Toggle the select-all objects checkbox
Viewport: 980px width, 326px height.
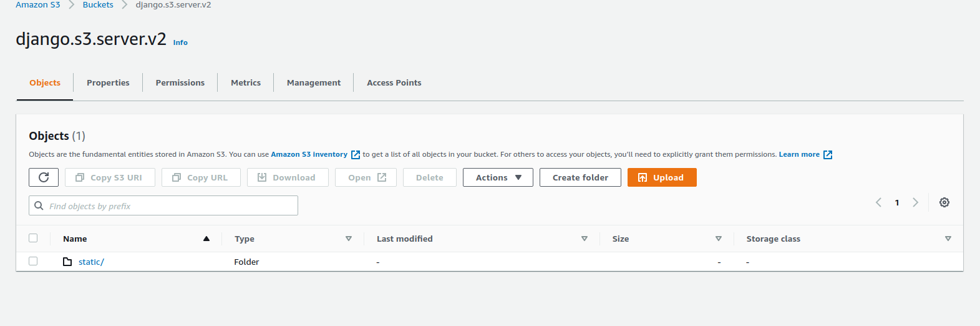(x=33, y=238)
